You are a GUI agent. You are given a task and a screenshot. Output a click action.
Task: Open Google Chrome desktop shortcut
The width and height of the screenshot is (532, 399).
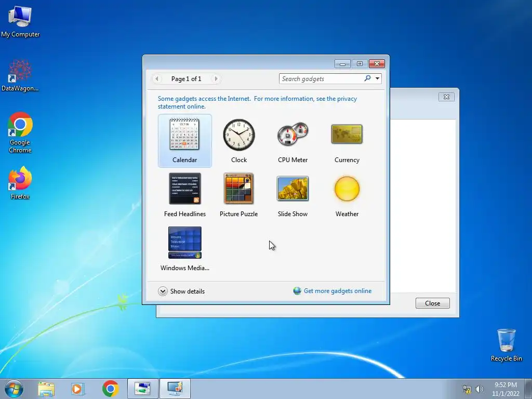[20, 132]
